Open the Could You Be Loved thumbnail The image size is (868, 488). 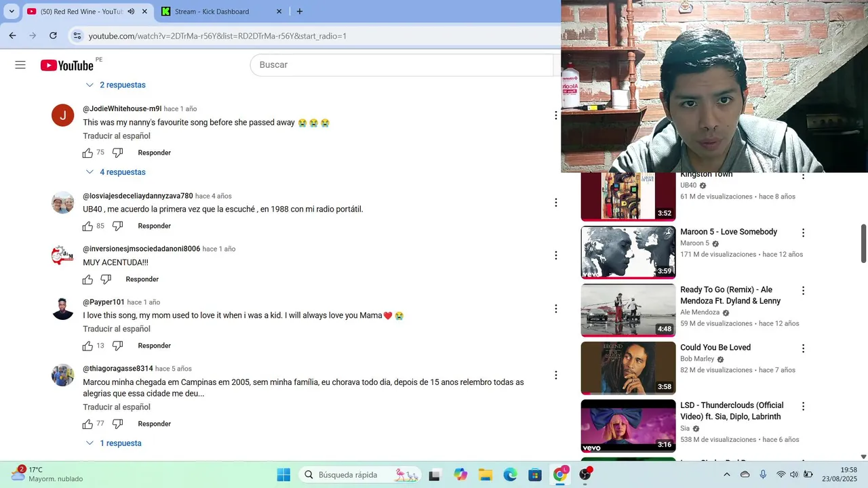(628, 368)
